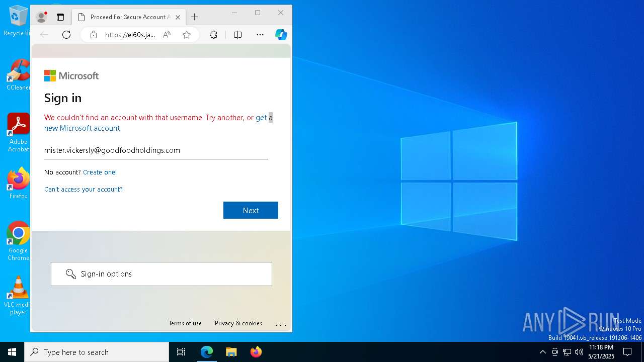This screenshot has width=644, height=362.
Task: Minimize the Edge browser window
Action: (234, 13)
